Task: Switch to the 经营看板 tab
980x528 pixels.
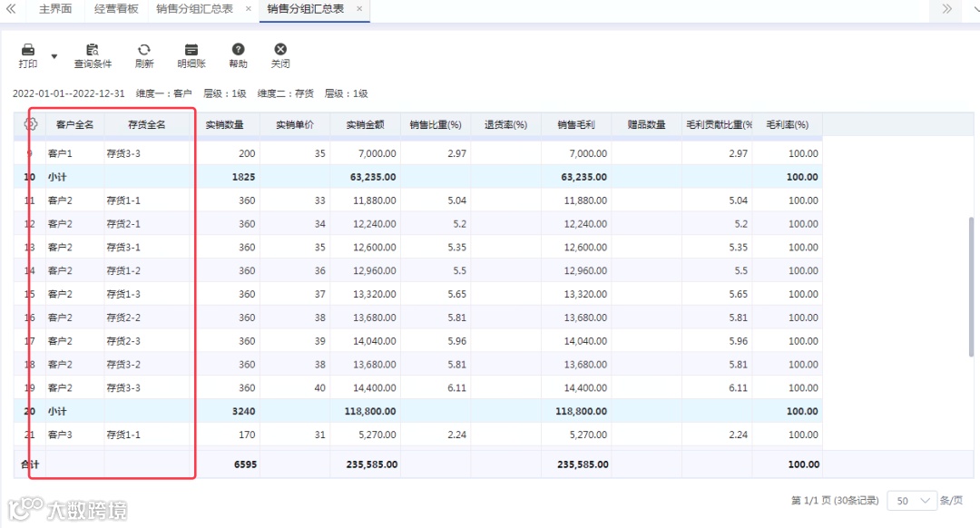Action: click(x=116, y=9)
